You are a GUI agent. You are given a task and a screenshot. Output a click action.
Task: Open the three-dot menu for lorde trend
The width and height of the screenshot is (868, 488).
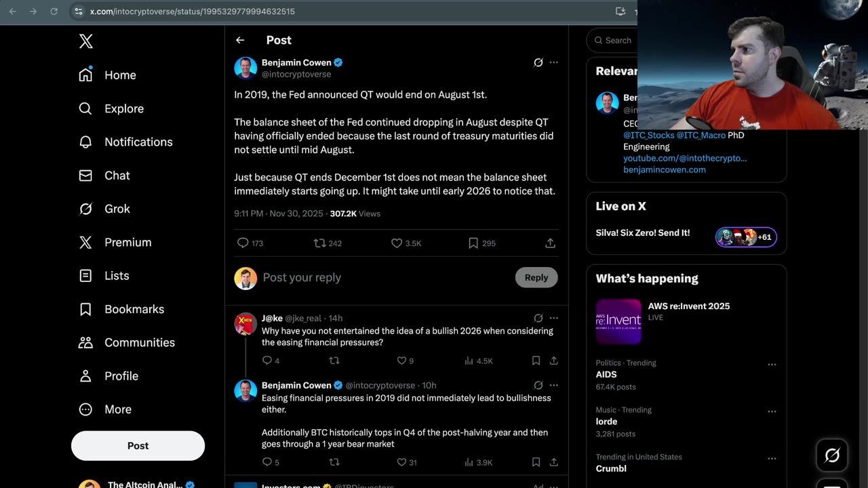pos(772,411)
